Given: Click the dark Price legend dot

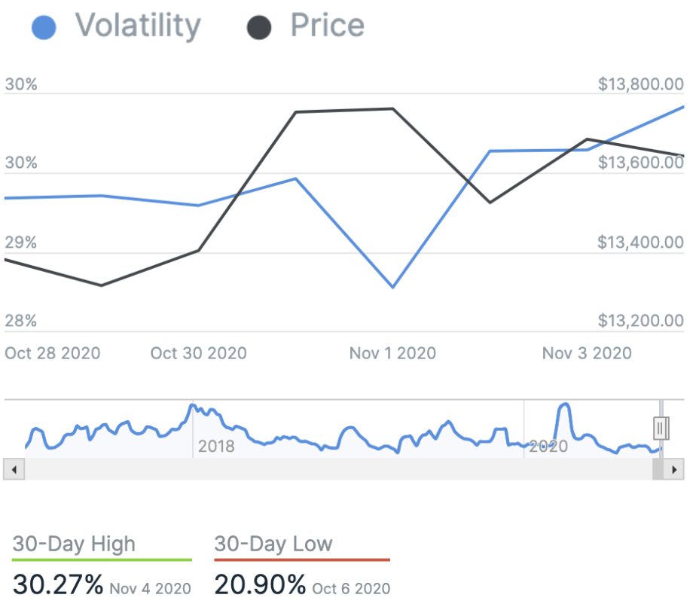Looking at the screenshot, I should click(x=258, y=29).
